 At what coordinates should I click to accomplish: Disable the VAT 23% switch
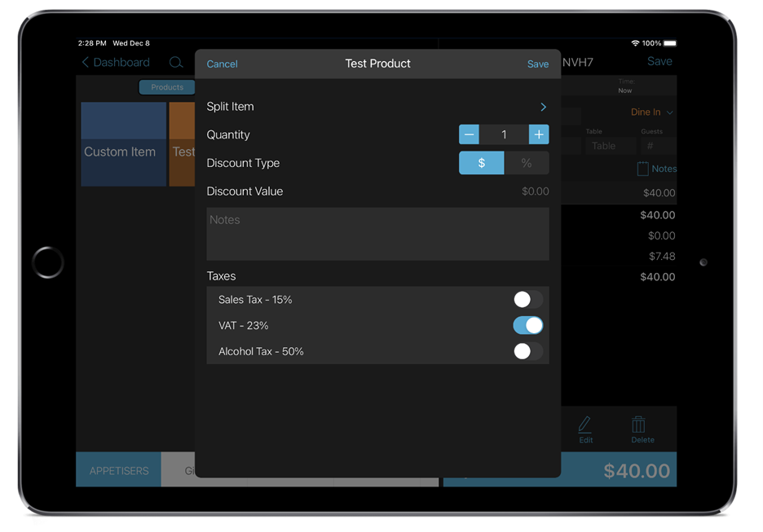pos(527,326)
